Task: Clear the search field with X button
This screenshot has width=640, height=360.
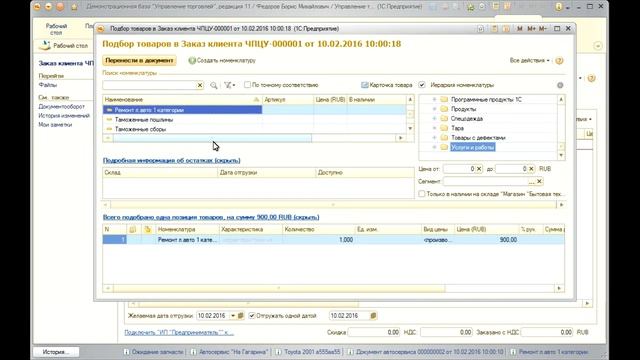Action: (x=200, y=85)
